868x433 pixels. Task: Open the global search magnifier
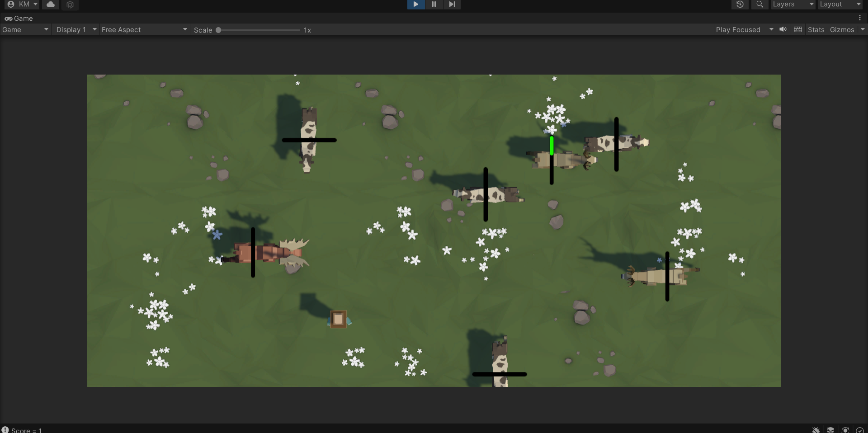(759, 5)
